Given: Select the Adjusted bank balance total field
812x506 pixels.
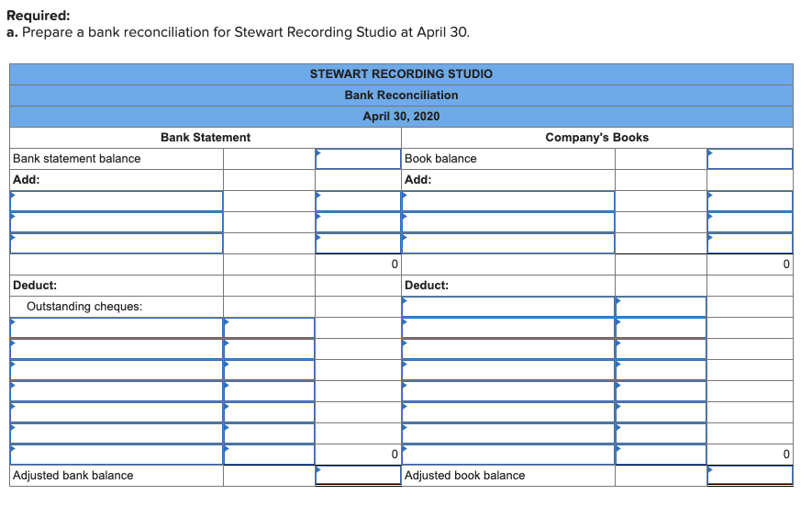Looking at the screenshot, I should [x=358, y=476].
